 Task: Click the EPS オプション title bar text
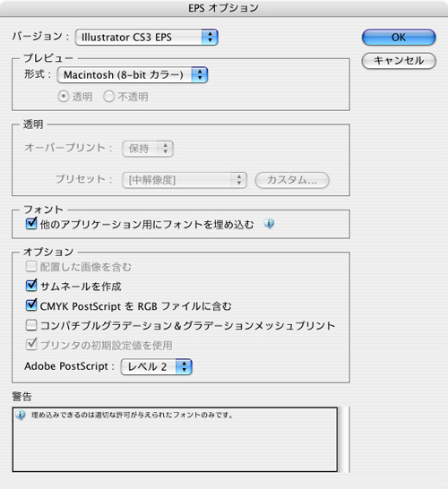pos(223,8)
